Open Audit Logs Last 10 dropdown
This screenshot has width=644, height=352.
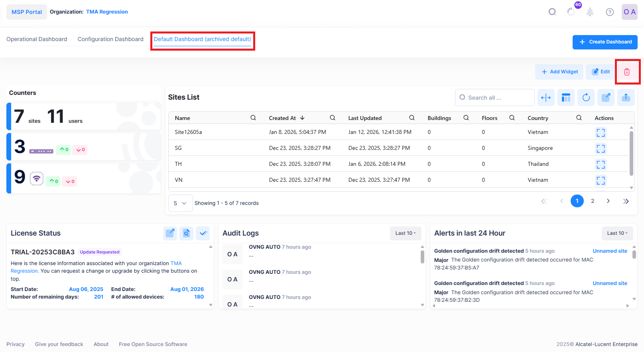pyautogui.click(x=405, y=233)
